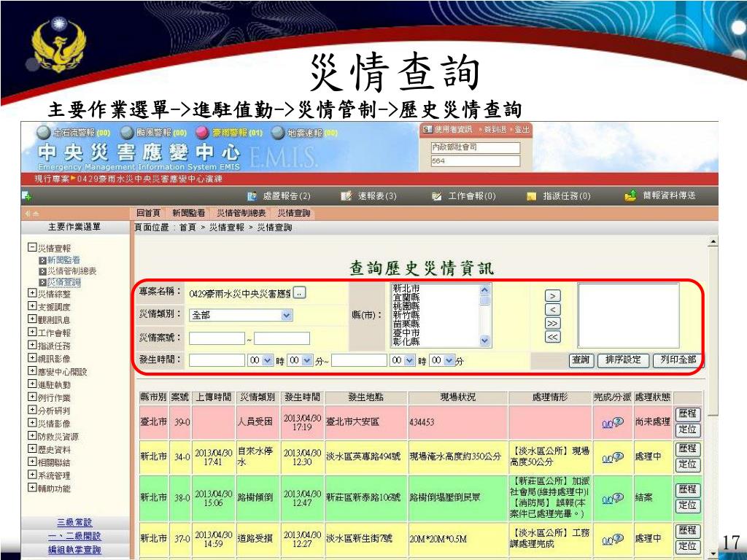Click the 使用者資訊 icon in the header
This screenshot has height=560, width=747.
[x=427, y=129]
